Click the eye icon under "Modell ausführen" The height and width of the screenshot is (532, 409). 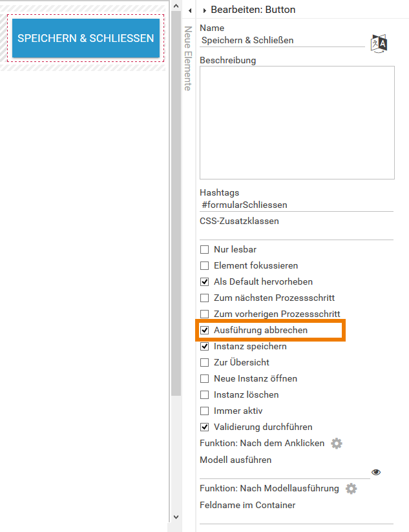pyautogui.click(x=375, y=473)
